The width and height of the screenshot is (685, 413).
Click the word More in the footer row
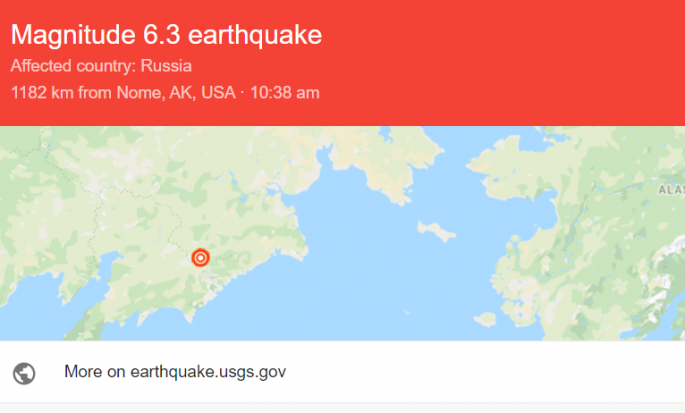pyautogui.click(x=83, y=372)
